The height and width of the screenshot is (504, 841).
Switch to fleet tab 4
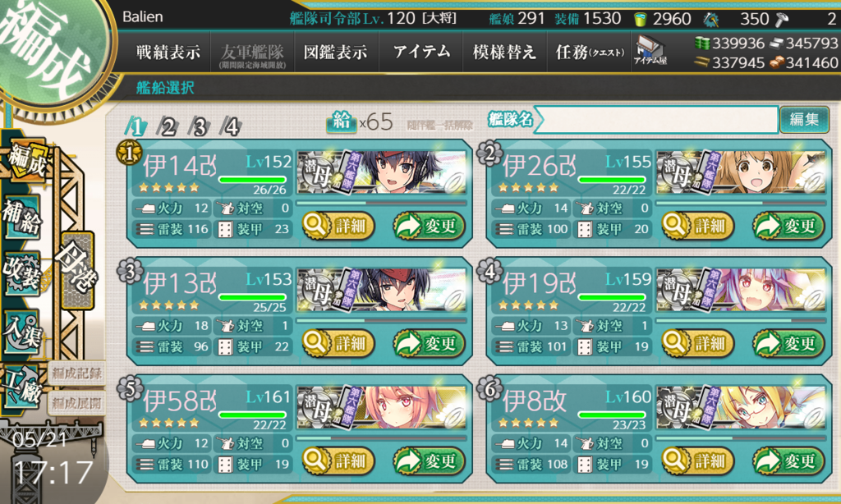(231, 127)
